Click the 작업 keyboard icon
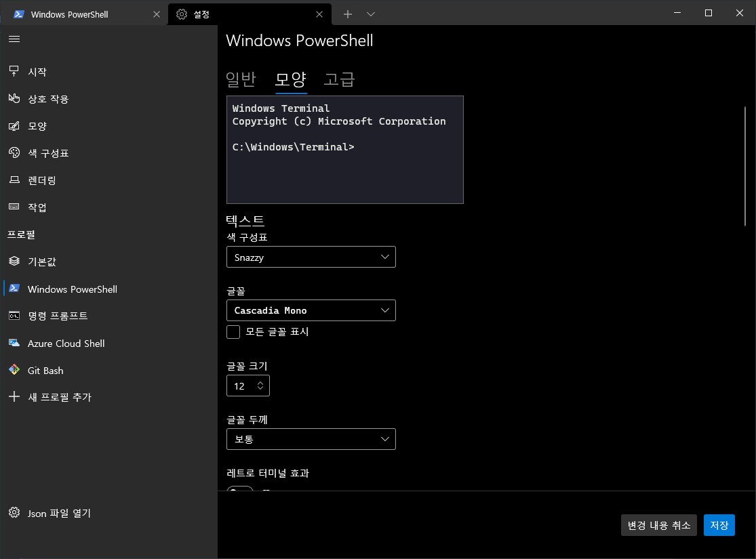 (14, 207)
